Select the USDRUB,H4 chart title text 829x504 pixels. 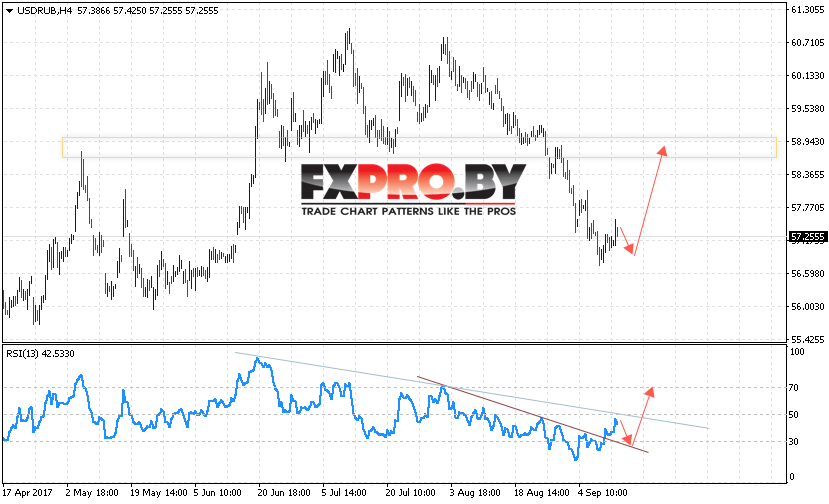pos(44,11)
